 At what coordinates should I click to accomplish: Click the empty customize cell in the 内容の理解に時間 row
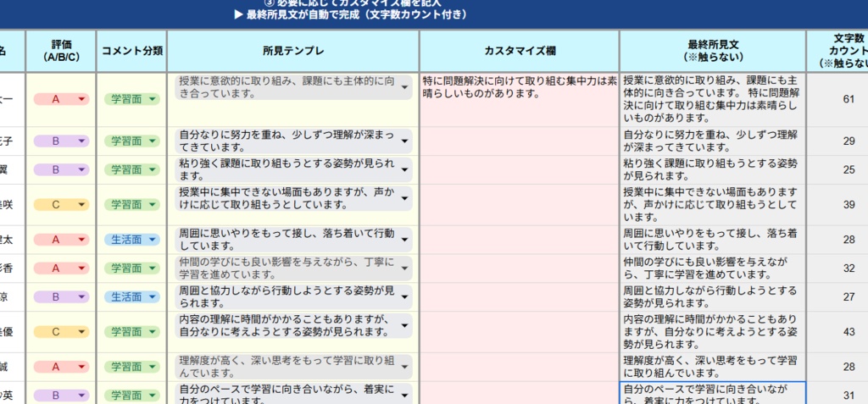click(520, 332)
